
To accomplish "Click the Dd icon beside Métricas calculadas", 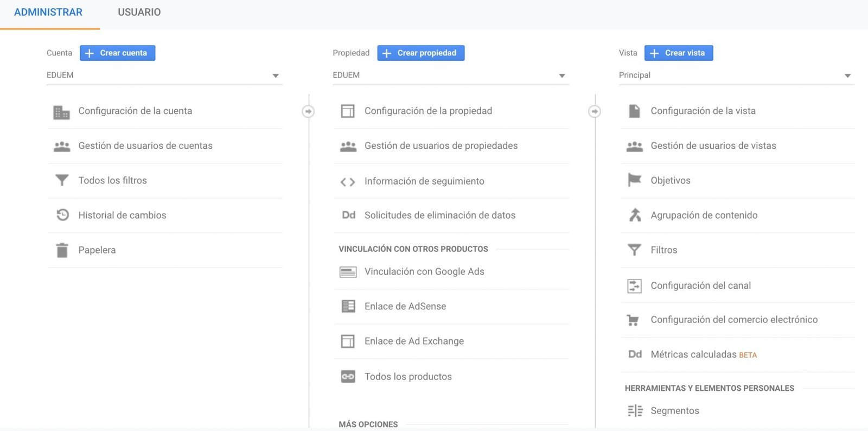I will click(635, 354).
